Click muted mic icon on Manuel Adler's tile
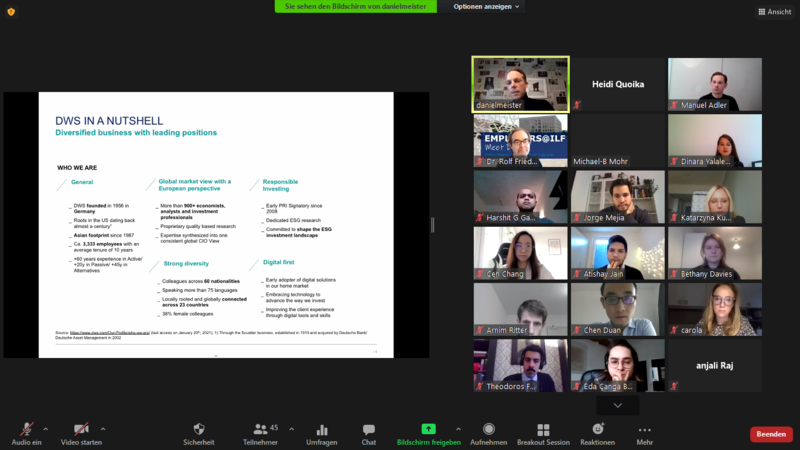The image size is (800, 450). 674,105
